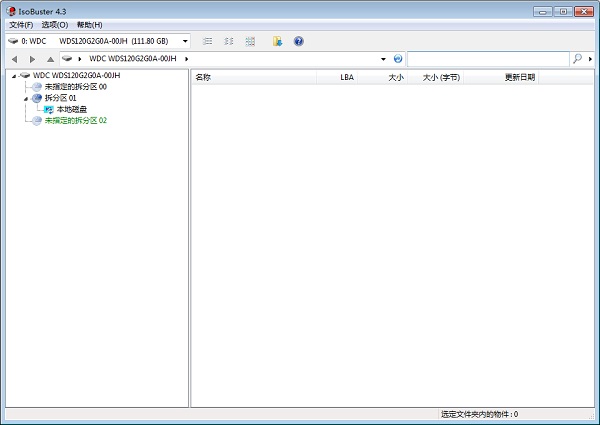Screen dimensions: 600x425
Task: Open the drive selection dropdown 0: WDC
Action: coord(98,41)
